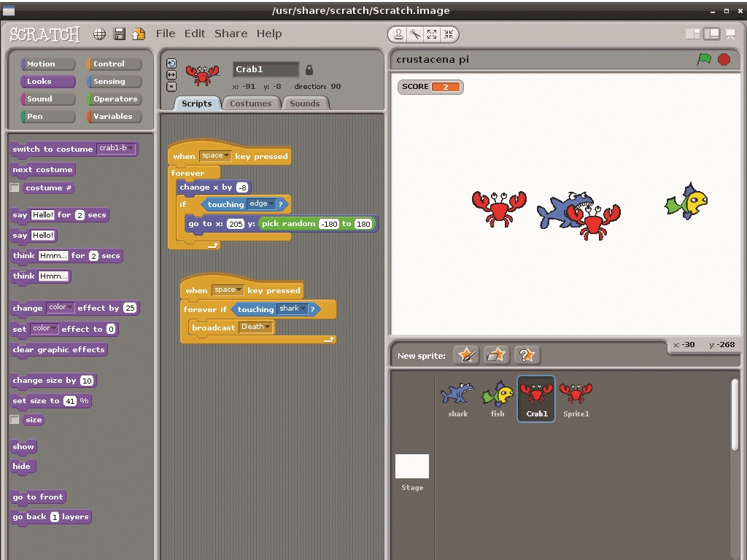This screenshot has height=560, width=747.
Task: Click the SCORE monitor on stage
Action: click(x=430, y=87)
